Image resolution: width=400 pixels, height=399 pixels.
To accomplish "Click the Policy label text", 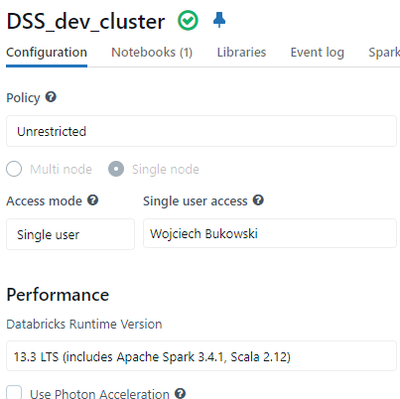I will click(x=23, y=98).
